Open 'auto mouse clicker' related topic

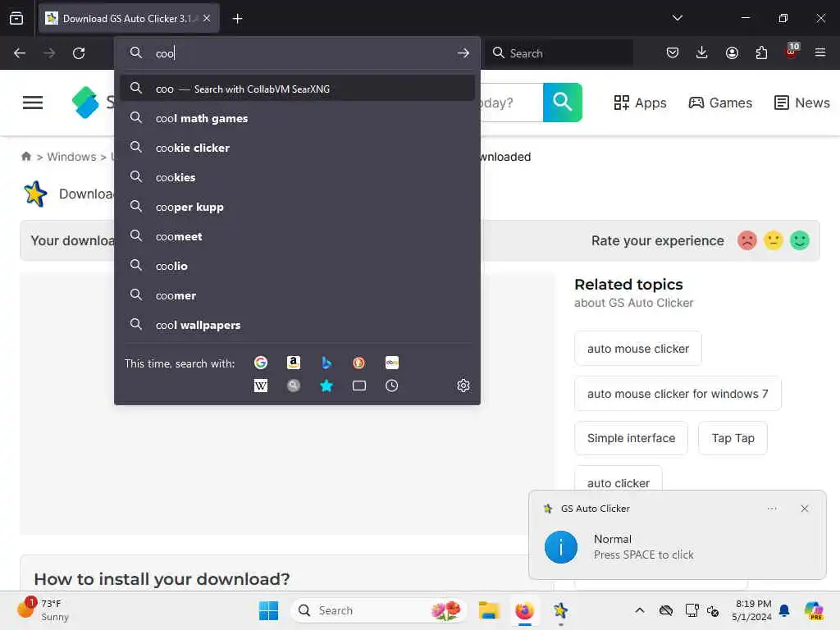(x=638, y=349)
